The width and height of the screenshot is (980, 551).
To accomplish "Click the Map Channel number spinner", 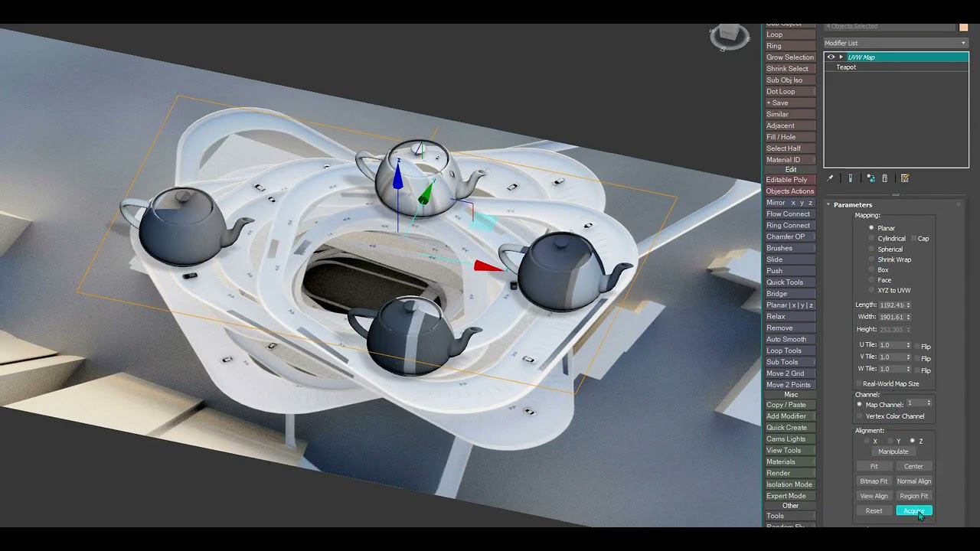I will pyautogui.click(x=929, y=403).
